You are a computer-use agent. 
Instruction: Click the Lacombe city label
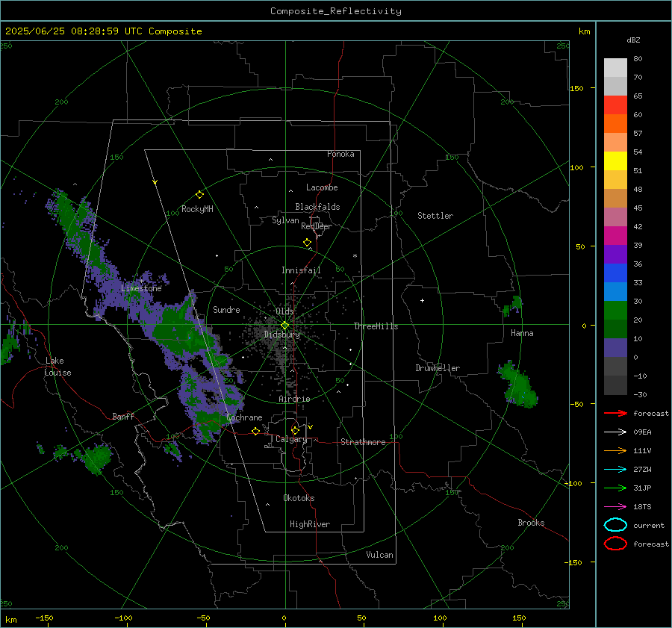click(x=322, y=187)
